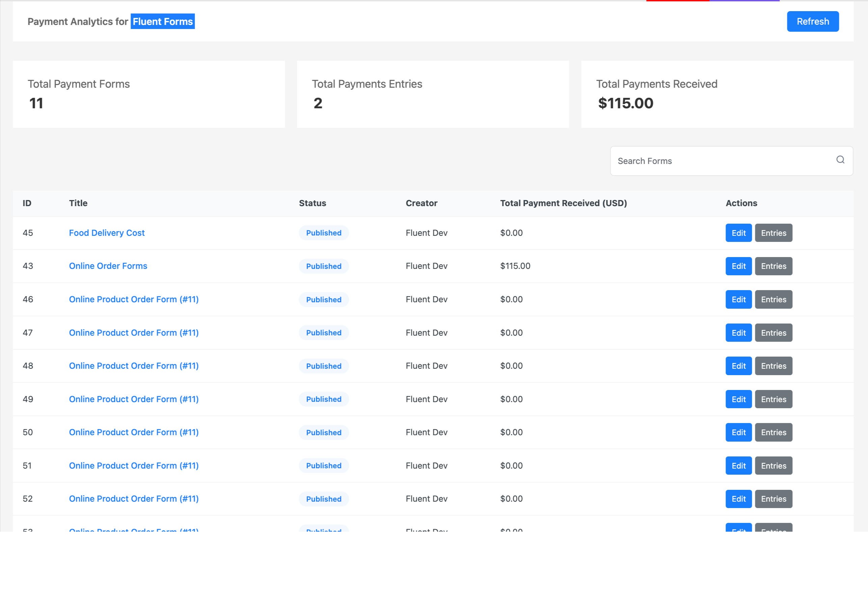
Task: Open Online Product Order Form for ID 52
Action: [134, 499]
